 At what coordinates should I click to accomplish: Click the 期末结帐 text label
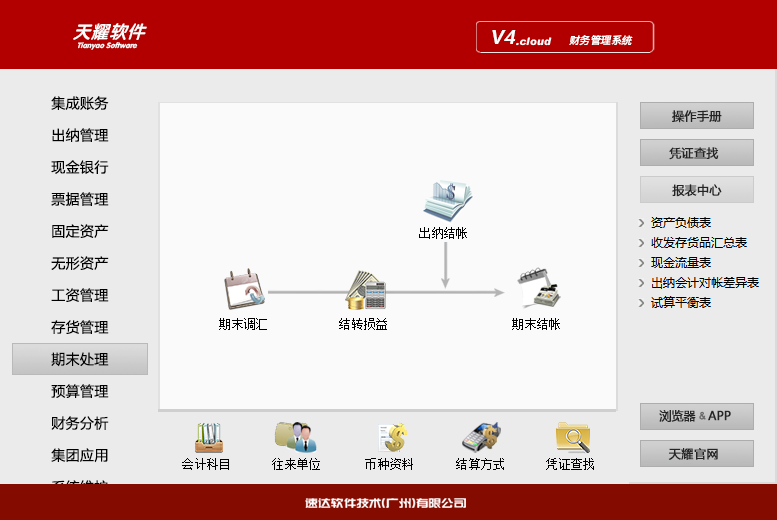point(536,324)
